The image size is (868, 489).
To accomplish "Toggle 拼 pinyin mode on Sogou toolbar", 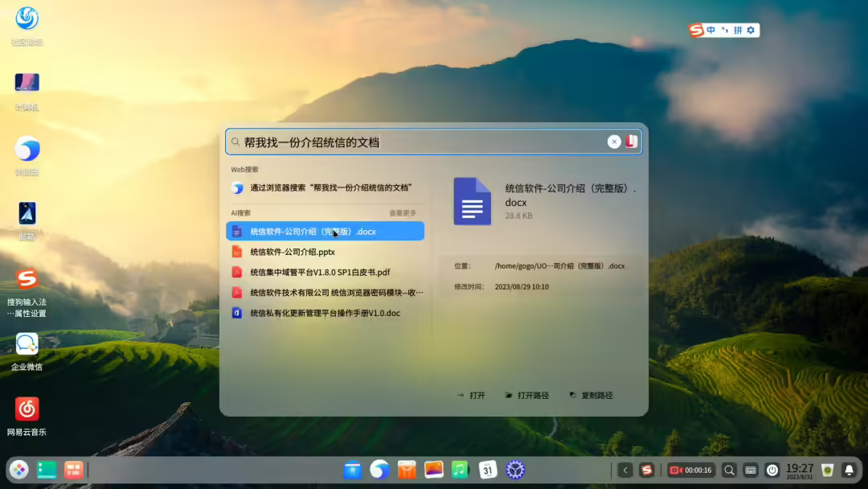I will coord(738,30).
